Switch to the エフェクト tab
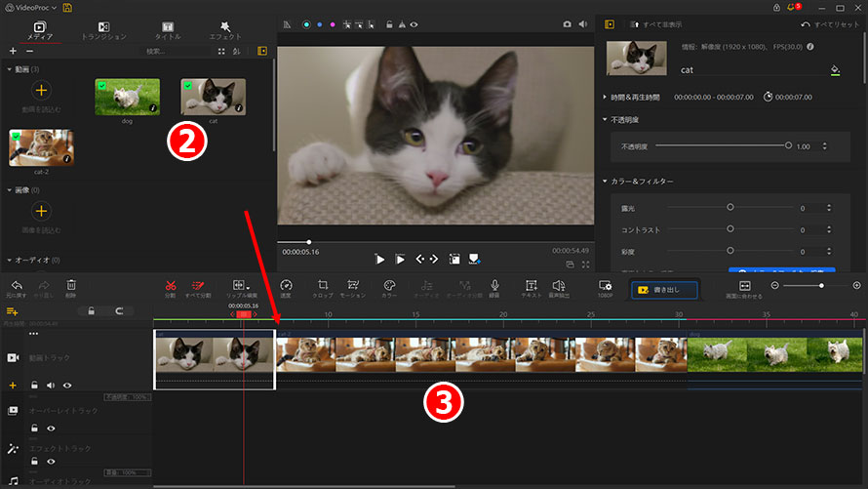This screenshot has height=489, width=868. (225, 29)
